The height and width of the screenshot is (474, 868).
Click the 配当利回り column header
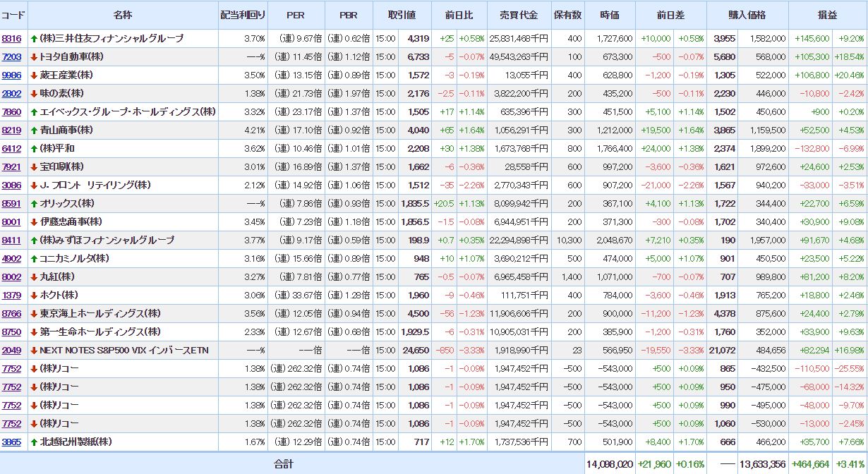tap(240, 16)
